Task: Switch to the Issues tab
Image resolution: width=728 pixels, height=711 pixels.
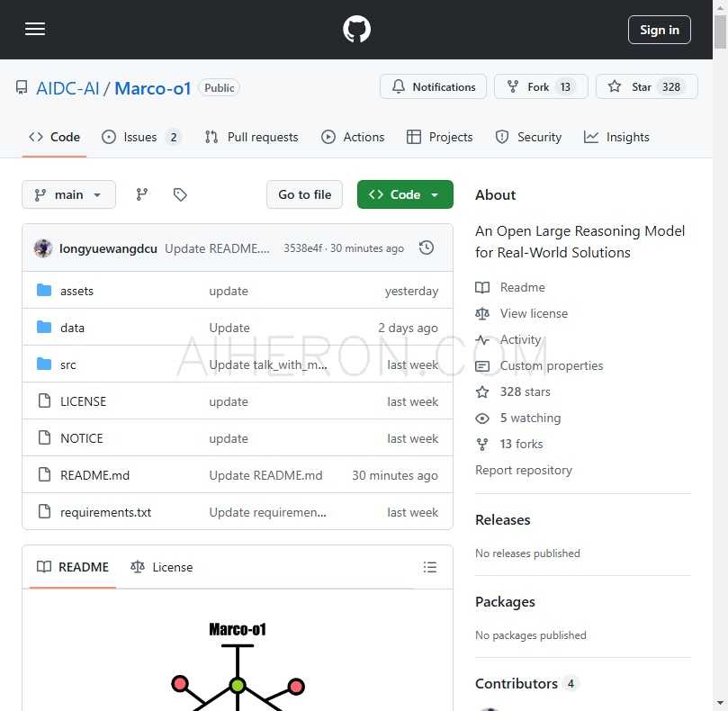Action: [x=140, y=137]
